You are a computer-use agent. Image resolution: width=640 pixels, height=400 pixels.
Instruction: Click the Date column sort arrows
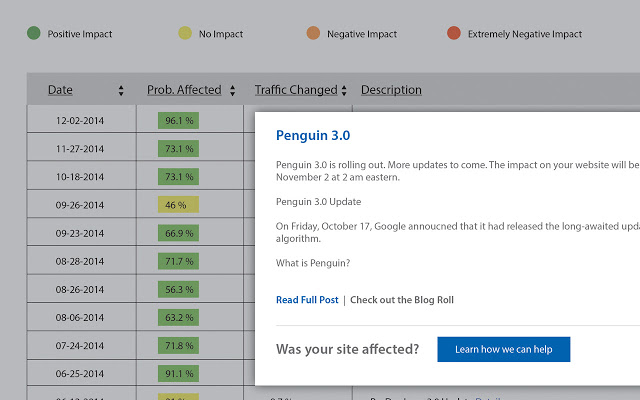(x=121, y=90)
